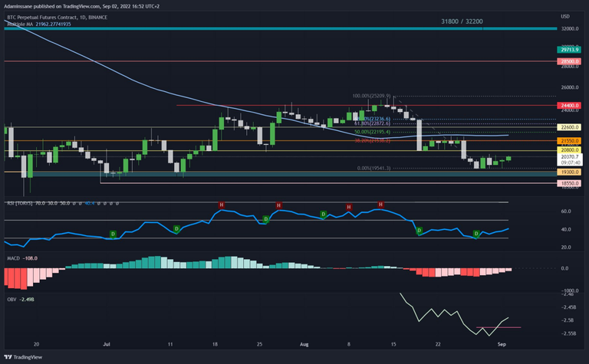Click the red Fib 38.20% level label
Viewport: 589px width, 364px height.
point(372,141)
